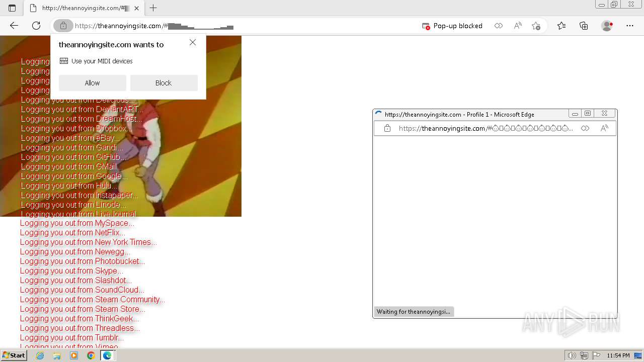Image resolution: width=644 pixels, height=362 pixels.
Task: Click 'Logging you out from Skype...' text
Action: [x=71, y=271]
